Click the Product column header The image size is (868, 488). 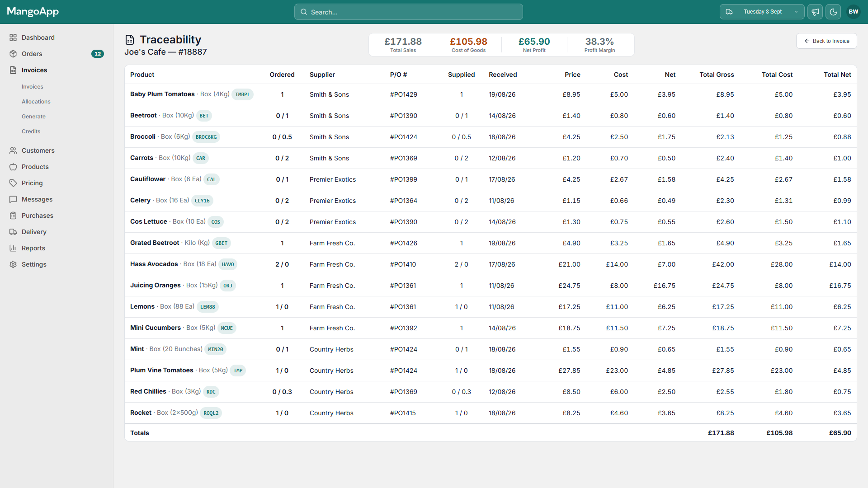(142, 75)
